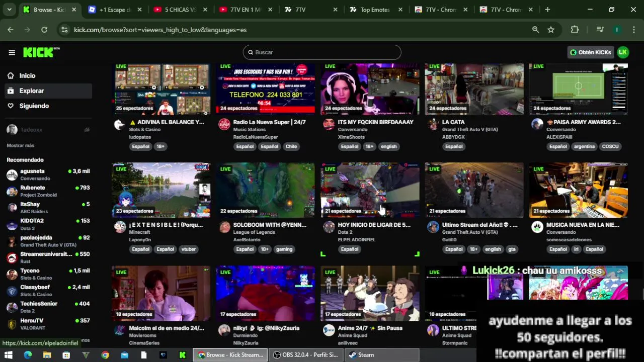This screenshot has height=362, width=644.
Task: View site information icon in the address bar
Action: tap(64, 30)
